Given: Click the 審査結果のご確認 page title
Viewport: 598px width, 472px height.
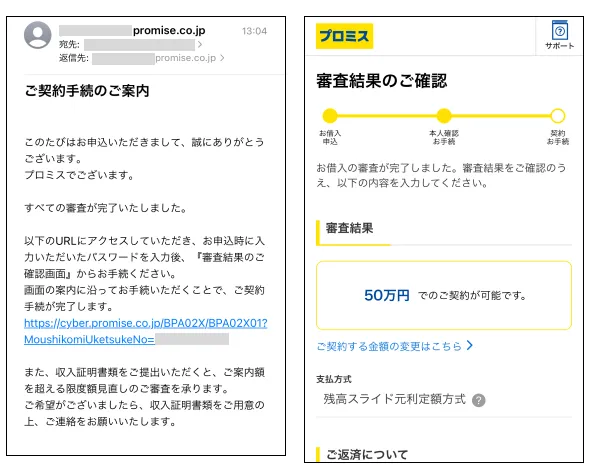Looking at the screenshot, I should coord(382,81).
